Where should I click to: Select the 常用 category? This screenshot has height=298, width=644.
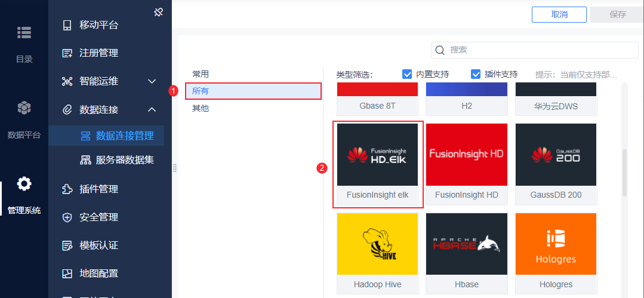(201, 74)
